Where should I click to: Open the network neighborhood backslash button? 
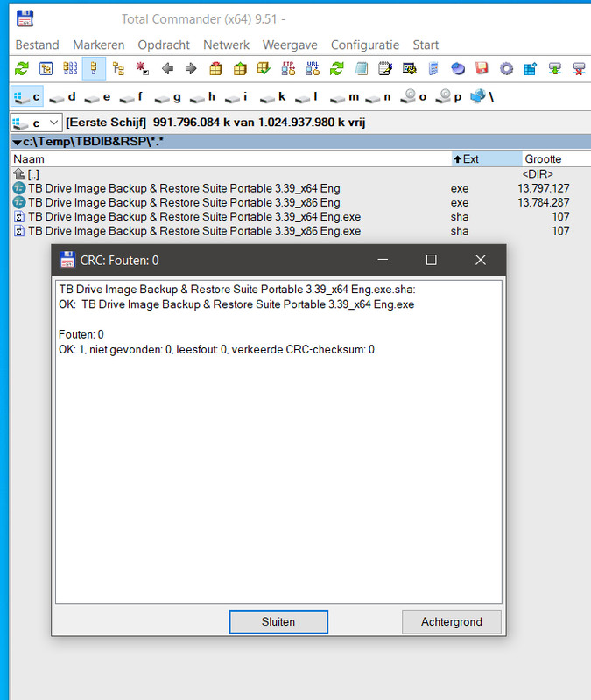pyautogui.click(x=482, y=96)
